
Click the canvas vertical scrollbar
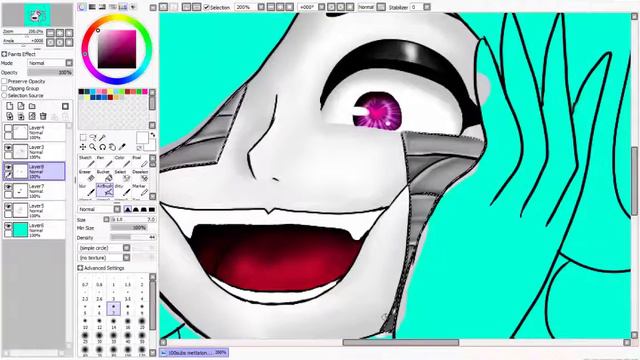[x=635, y=180]
